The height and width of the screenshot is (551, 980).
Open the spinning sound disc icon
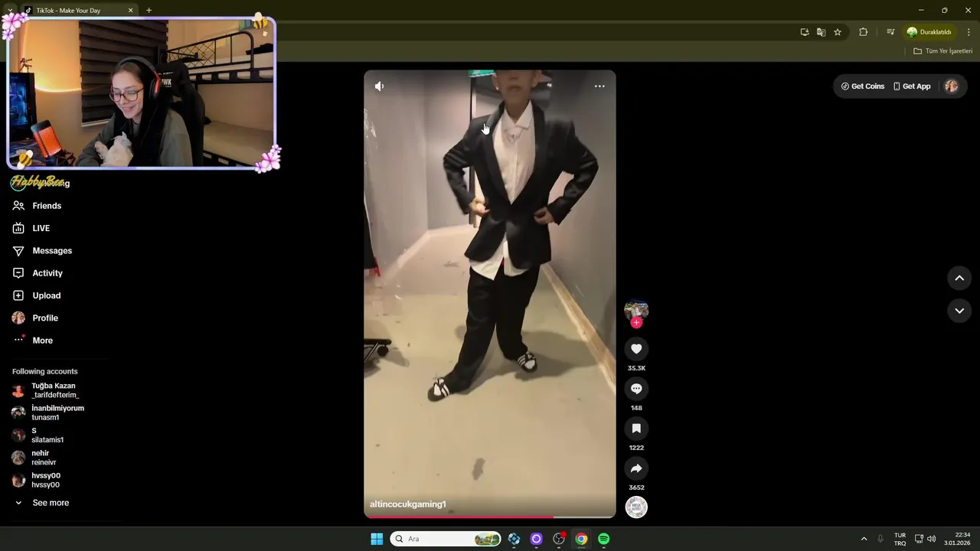[x=636, y=507]
